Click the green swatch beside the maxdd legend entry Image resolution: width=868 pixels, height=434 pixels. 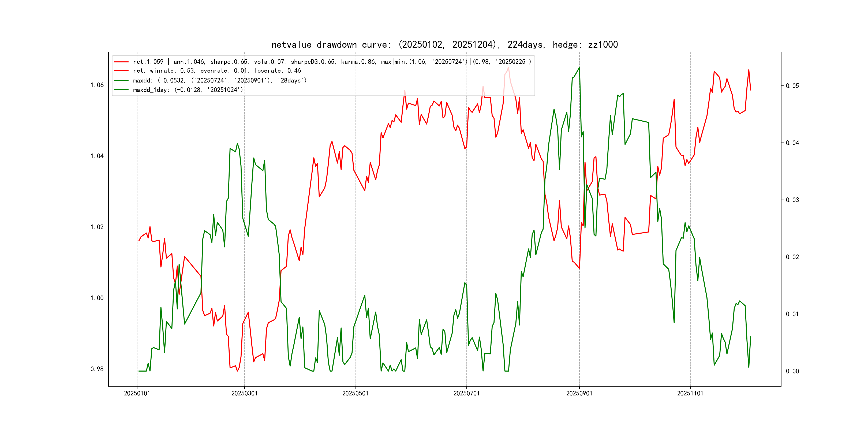(x=121, y=81)
